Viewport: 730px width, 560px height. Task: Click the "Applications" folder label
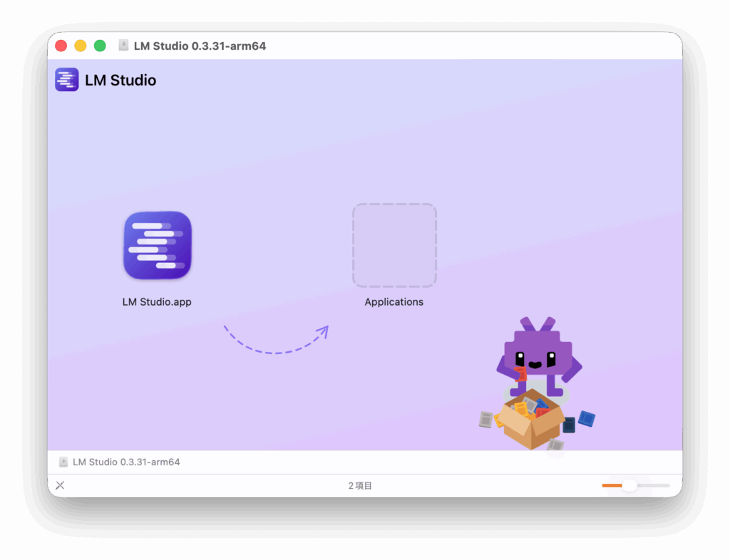[x=394, y=302]
